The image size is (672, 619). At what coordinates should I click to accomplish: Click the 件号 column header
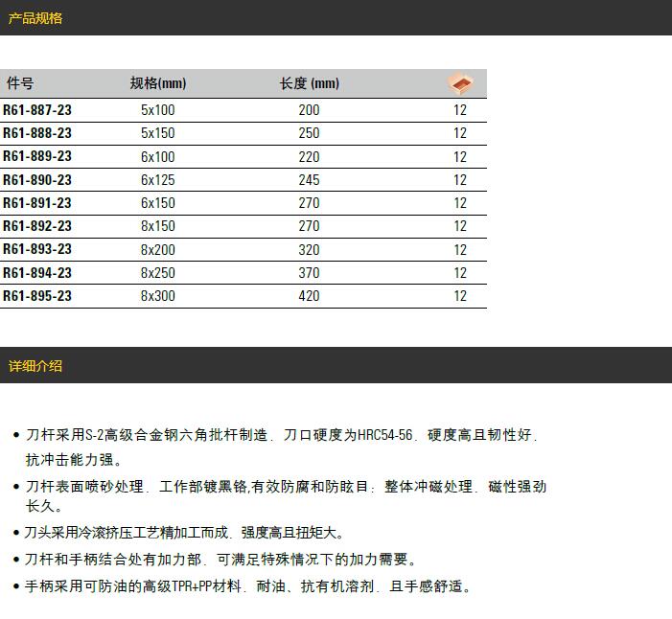[x=20, y=82]
